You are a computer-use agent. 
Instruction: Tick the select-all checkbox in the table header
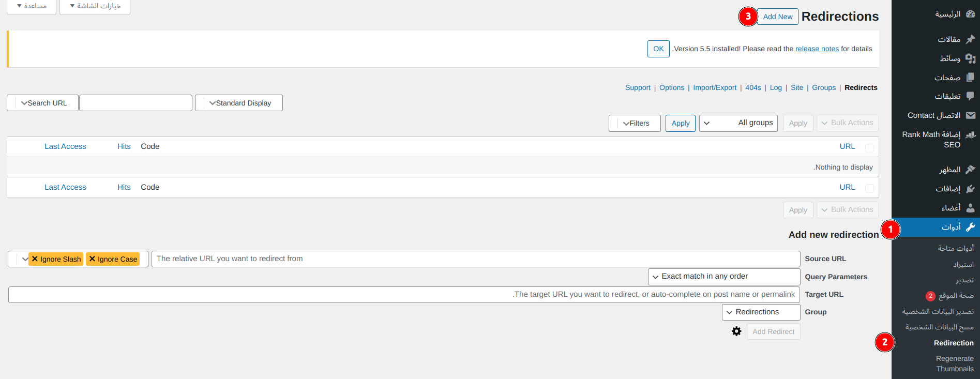click(x=869, y=148)
